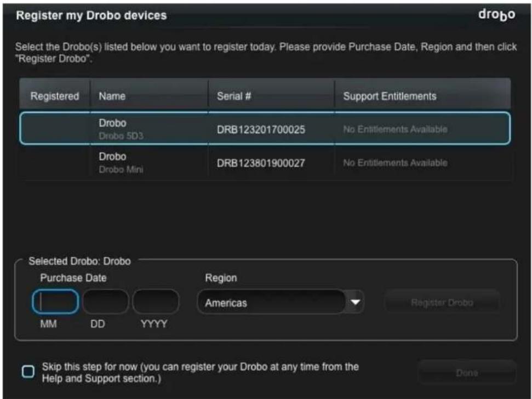Click No Entitlements Available for Drobo Mini
Viewport: 532px width, 399px height.
coord(395,163)
